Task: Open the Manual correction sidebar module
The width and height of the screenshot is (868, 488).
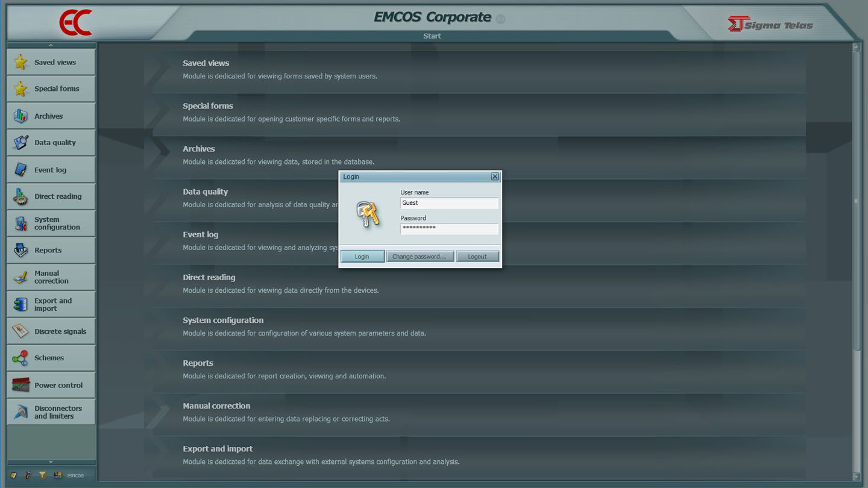Action: click(x=51, y=277)
